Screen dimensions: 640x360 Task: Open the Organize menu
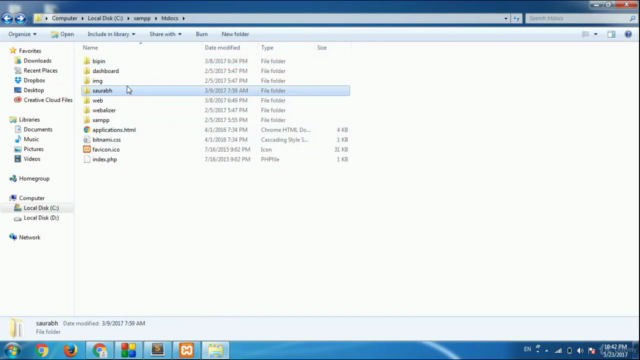pyautogui.click(x=22, y=34)
